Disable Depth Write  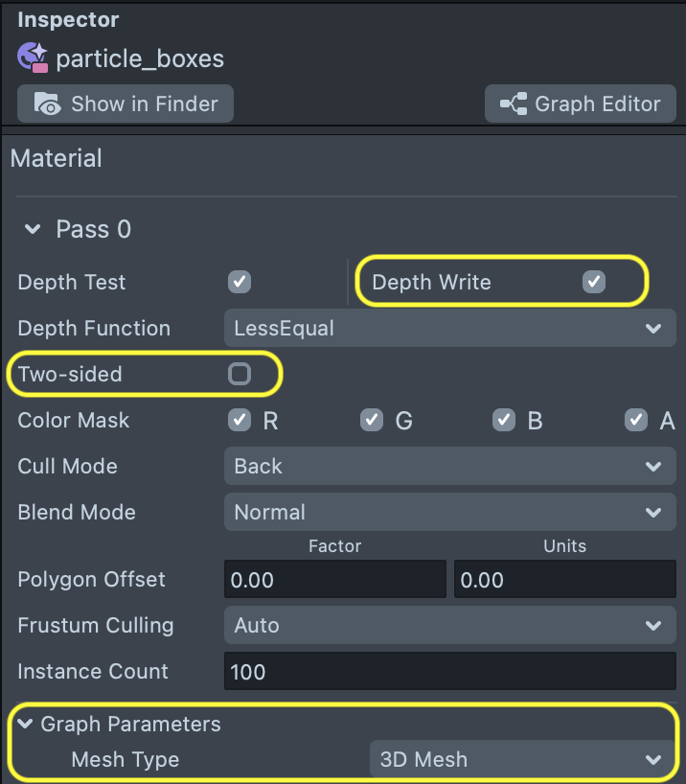coord(594,282)
